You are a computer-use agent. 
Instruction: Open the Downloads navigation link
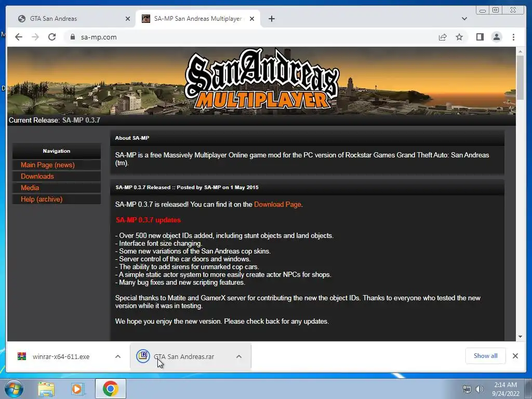37,177
